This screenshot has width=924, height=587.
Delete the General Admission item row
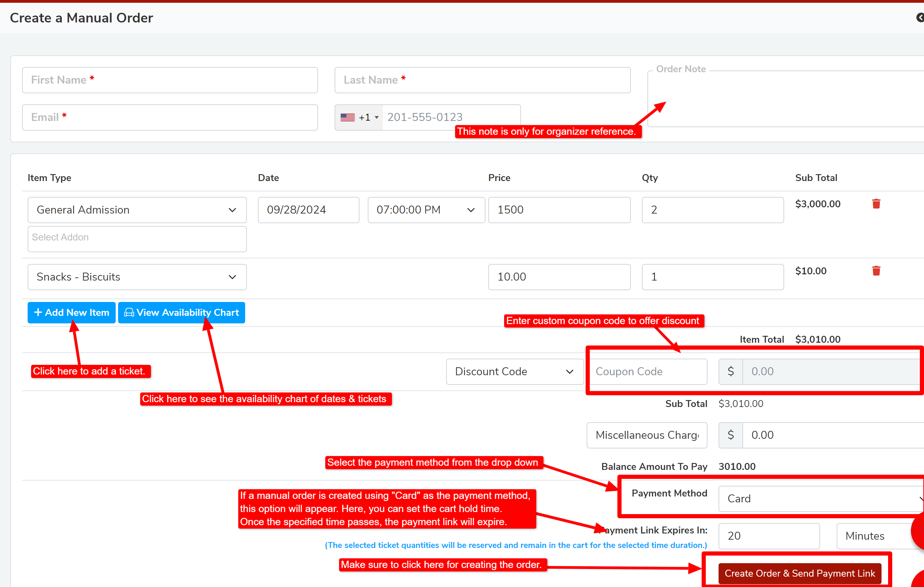(x=876, y=204)
